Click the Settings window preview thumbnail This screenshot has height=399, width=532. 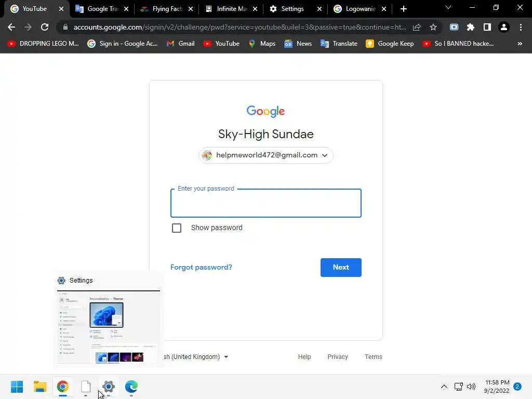[109, 327]
